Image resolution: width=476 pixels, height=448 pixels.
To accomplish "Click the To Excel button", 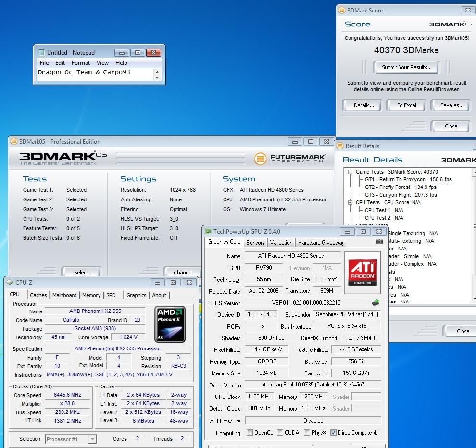I will click(x=407, y=105).
